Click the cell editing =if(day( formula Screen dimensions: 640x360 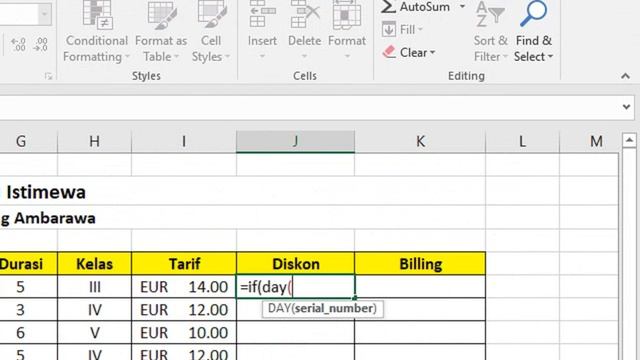click(296, 287)
